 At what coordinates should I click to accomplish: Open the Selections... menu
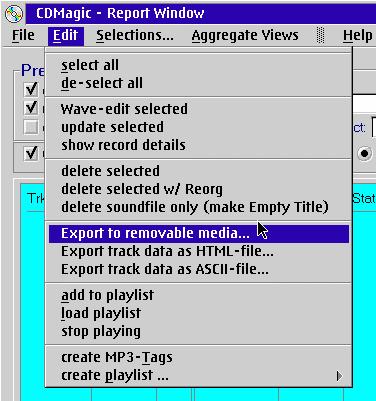point(135,35)
